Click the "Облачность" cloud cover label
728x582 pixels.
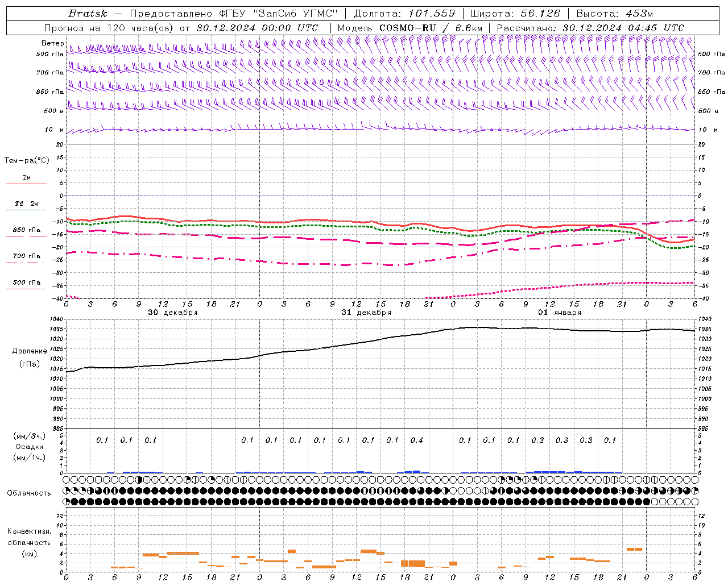(29, 493)
